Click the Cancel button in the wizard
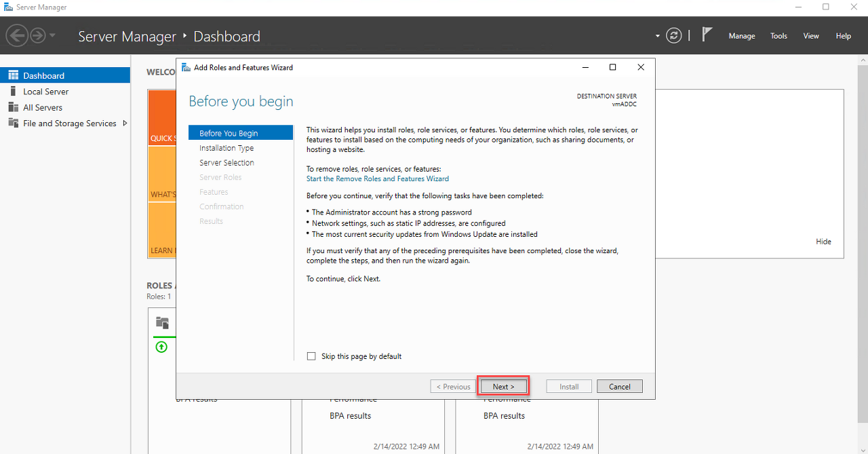This screenshot has width=868, height=454. (620, 386)
